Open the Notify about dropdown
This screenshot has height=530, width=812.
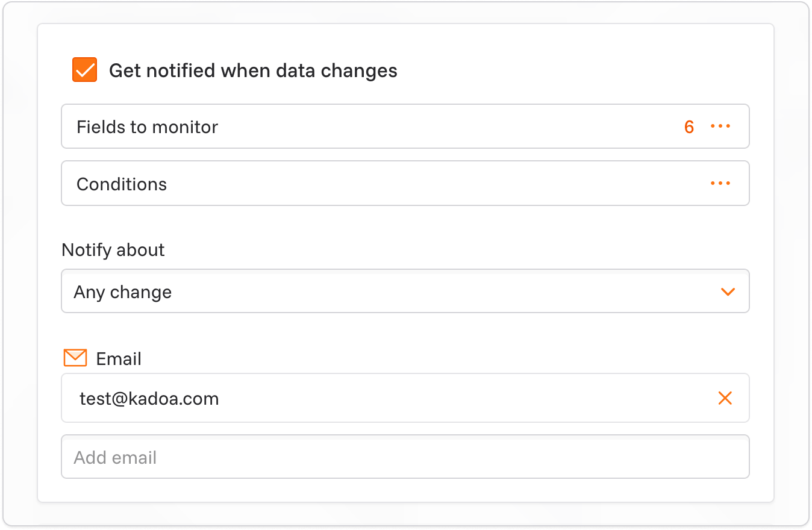click(x=405, y=291)
